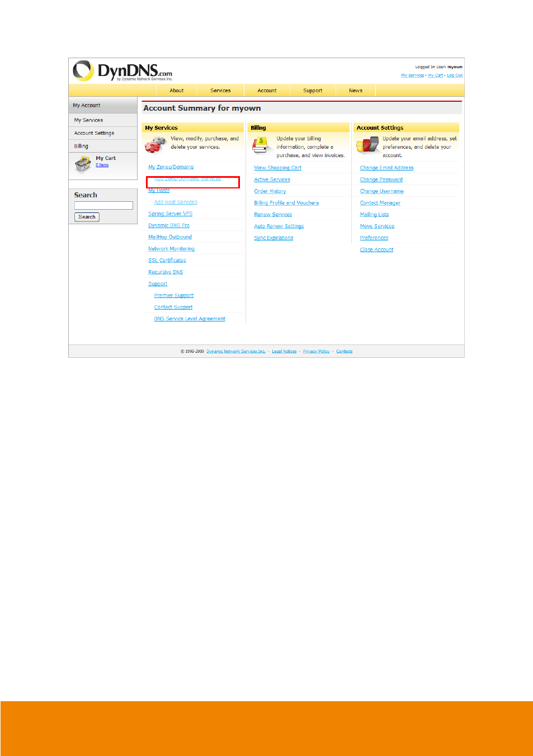Open My Zones/Domains
The image size is (533, 756).
[171, 167]
